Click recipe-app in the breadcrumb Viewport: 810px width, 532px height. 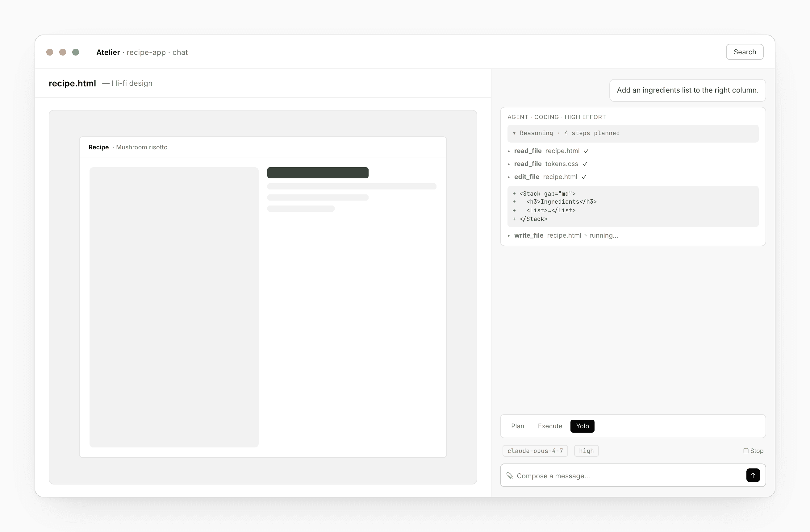146,52
